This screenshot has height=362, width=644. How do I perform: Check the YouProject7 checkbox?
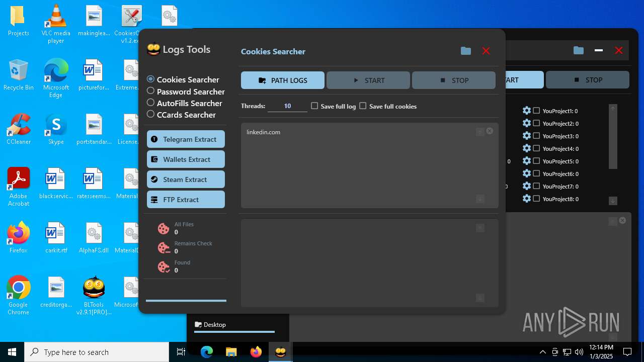point(536,186)
